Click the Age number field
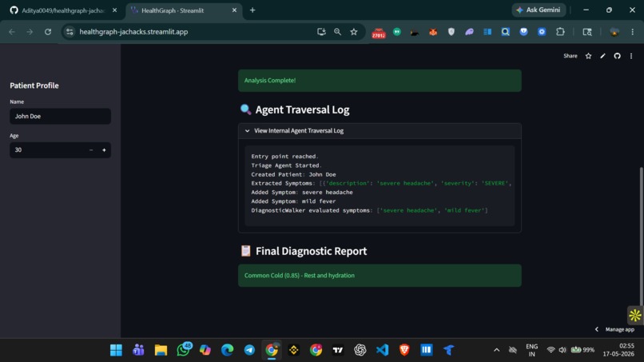 point(46,150)
